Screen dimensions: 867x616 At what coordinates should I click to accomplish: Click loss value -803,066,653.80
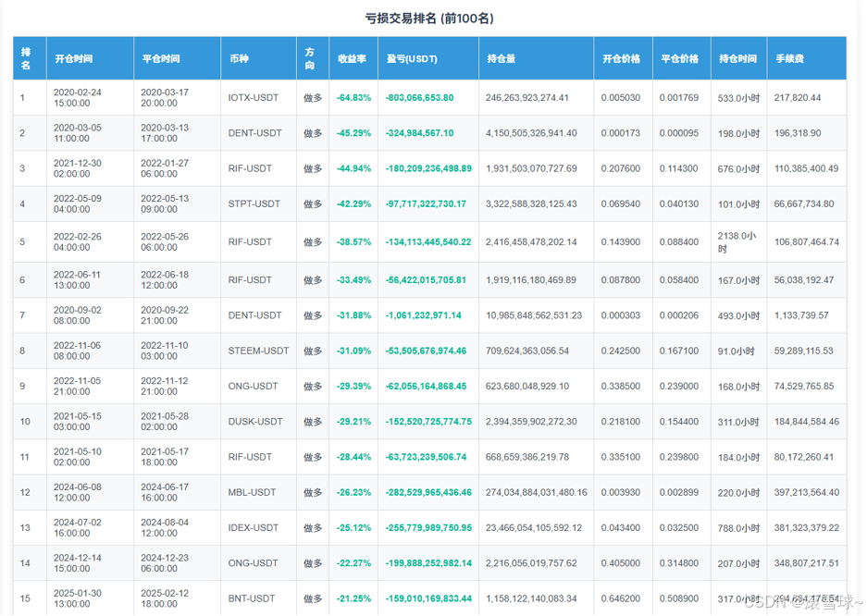420,98
